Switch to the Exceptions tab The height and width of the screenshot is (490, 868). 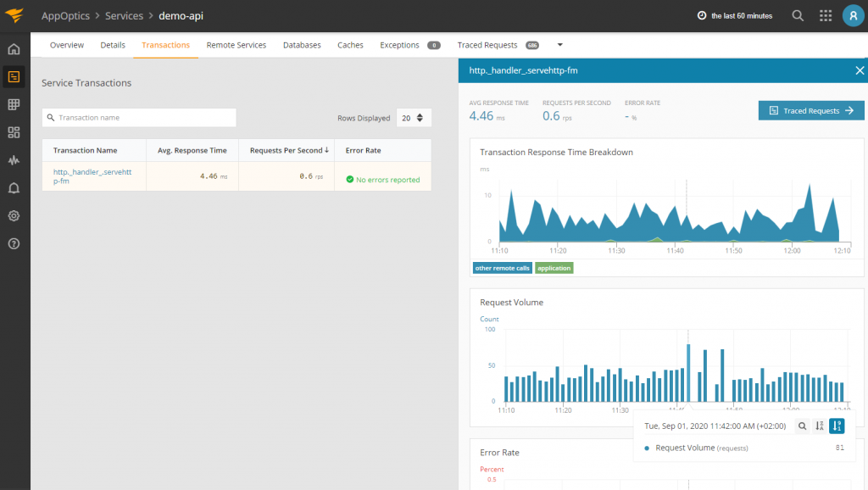click(x=399, y=45)
